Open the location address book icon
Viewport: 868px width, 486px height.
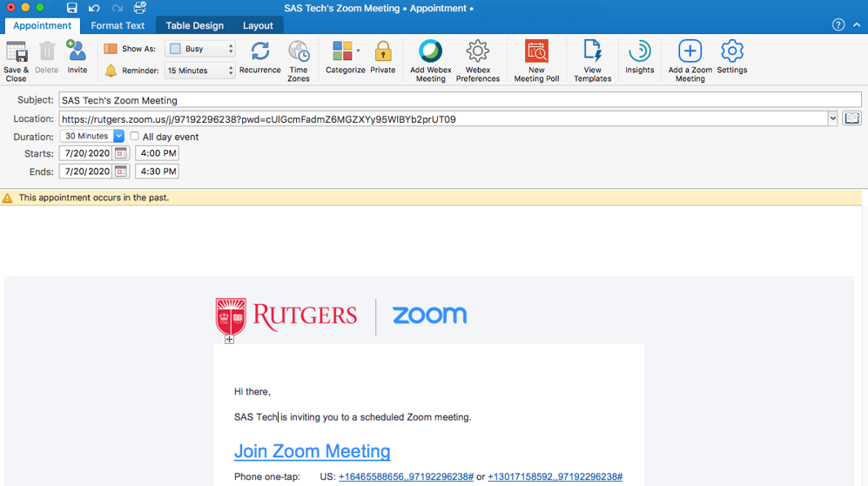(x=852, y=118)
